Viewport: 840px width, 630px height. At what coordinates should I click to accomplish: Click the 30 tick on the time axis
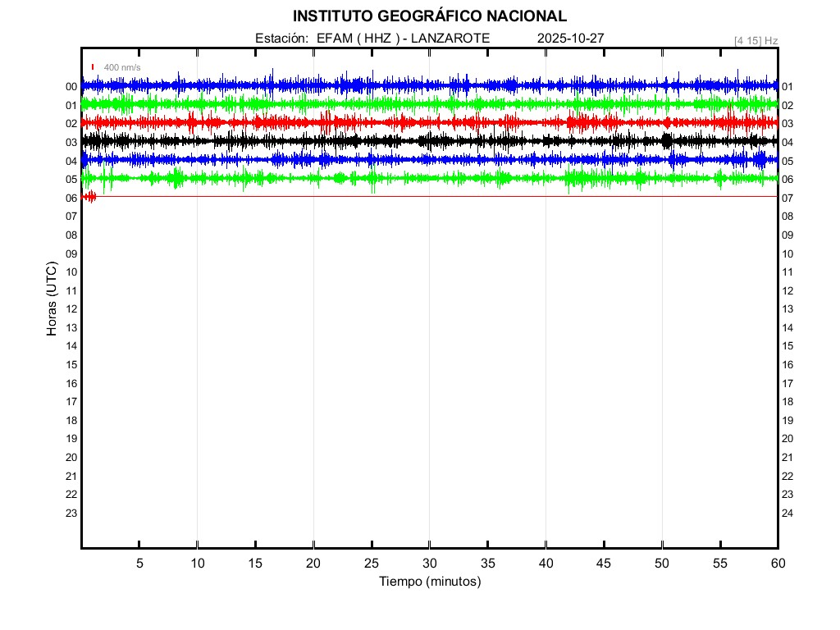point(429,564)
